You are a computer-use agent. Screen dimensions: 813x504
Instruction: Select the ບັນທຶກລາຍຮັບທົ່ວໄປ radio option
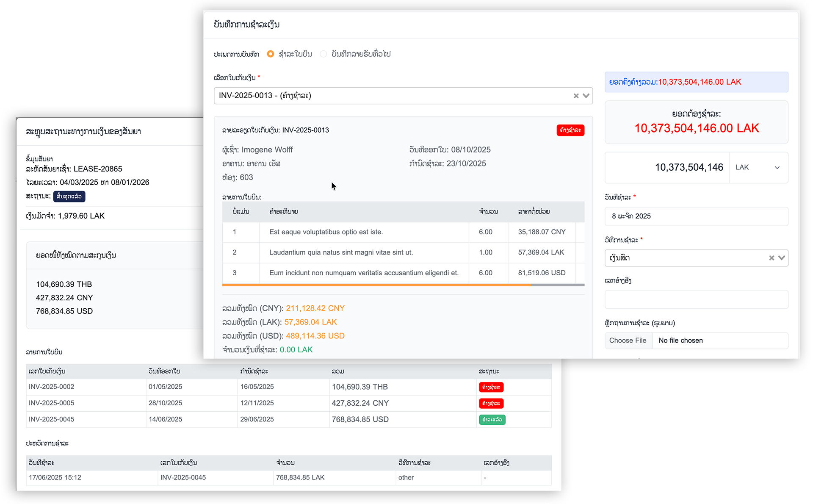[x=324, y=54]
